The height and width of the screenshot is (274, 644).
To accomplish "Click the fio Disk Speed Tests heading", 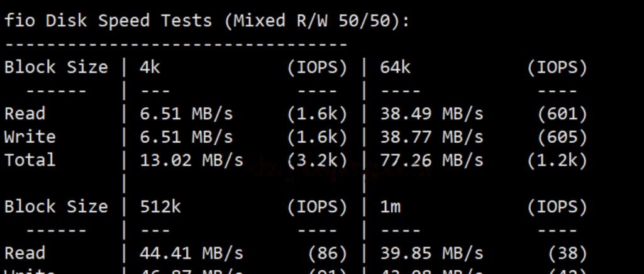I will 206,21.
